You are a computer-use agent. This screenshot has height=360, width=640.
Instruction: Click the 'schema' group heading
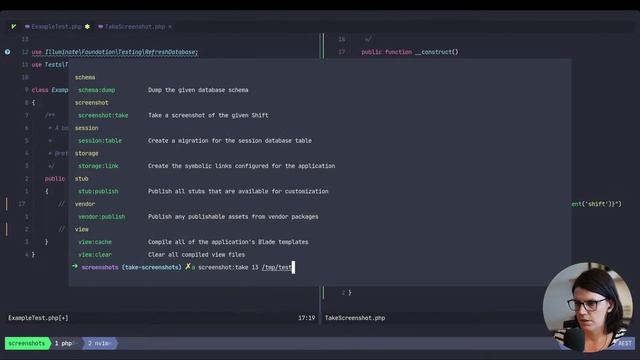85,77
